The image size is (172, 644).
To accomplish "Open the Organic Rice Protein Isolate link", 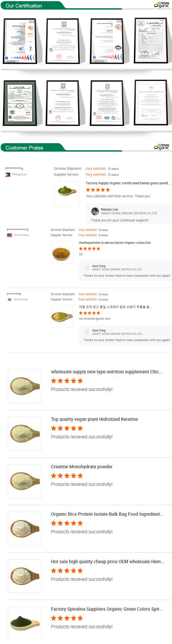I will 107,514.
